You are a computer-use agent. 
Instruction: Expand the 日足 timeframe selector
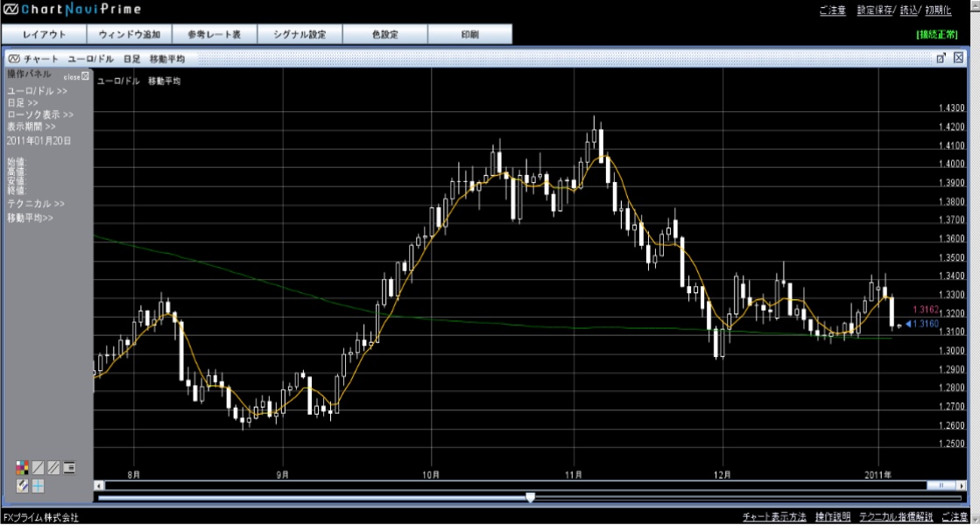(22, 103)
